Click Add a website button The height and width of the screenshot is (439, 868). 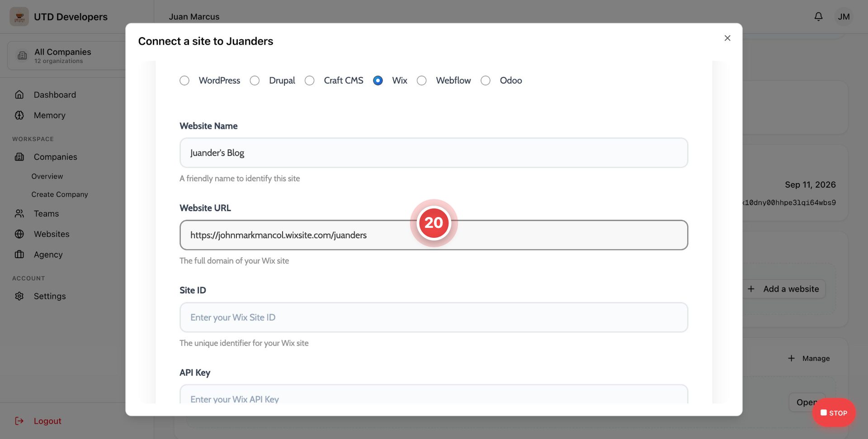click(x=783, y=289)
